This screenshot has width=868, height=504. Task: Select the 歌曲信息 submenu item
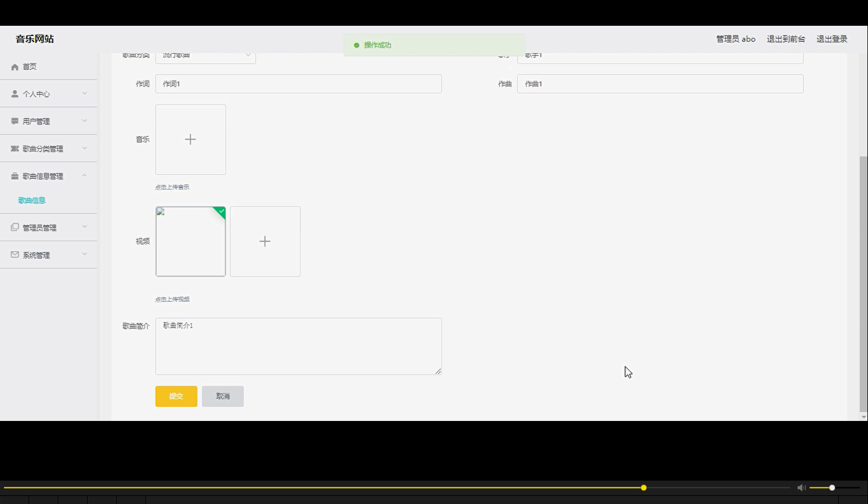[x=32, y=200]
